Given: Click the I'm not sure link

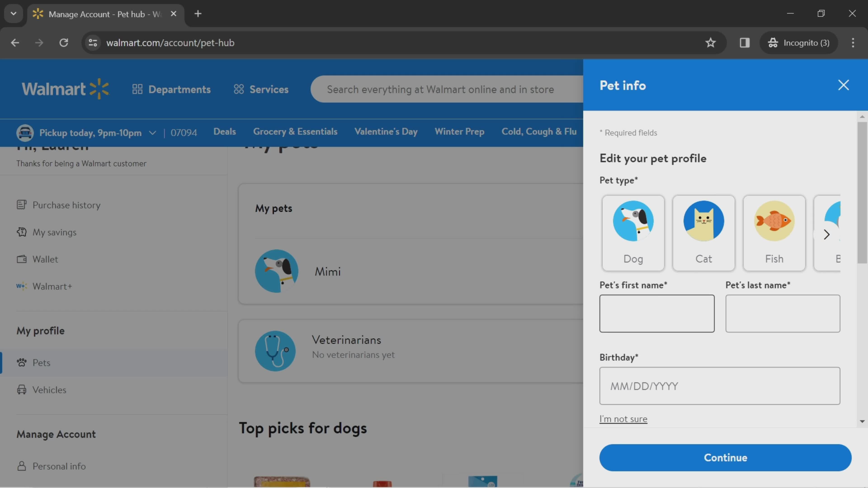Looking at the screenshot, I should (623, 419).
